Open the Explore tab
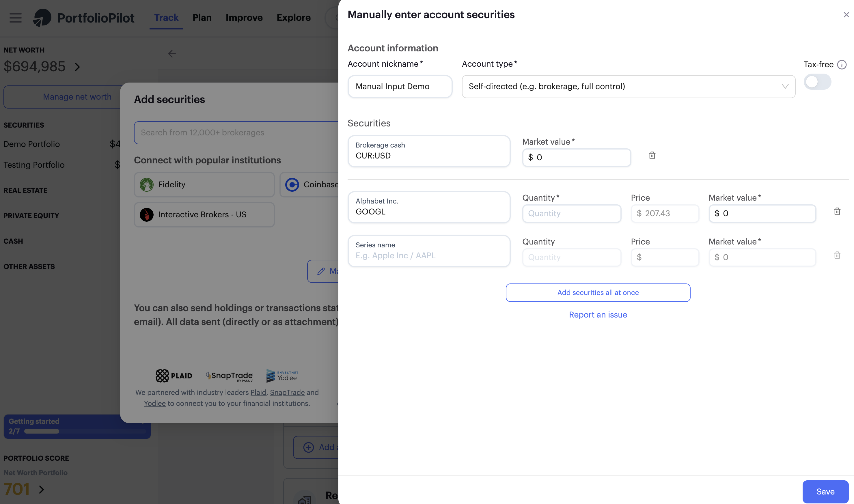 coord(294,18)
